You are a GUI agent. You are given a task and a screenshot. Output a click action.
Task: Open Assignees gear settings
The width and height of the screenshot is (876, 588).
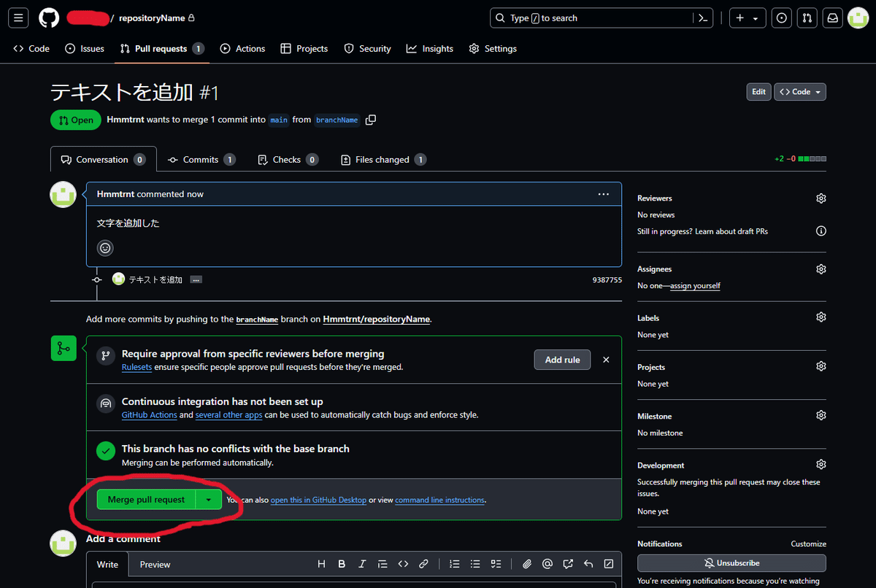pos(821,269)
